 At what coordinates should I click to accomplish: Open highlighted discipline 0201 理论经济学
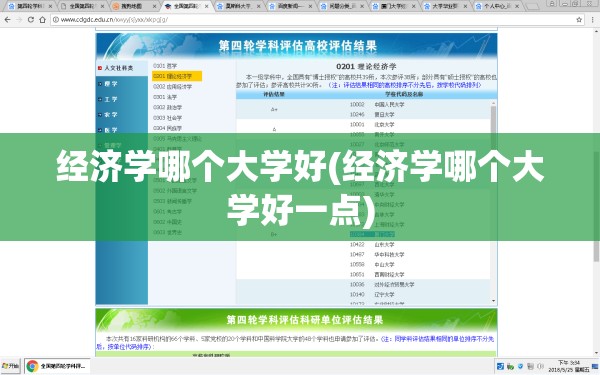(x=177, y=76)
